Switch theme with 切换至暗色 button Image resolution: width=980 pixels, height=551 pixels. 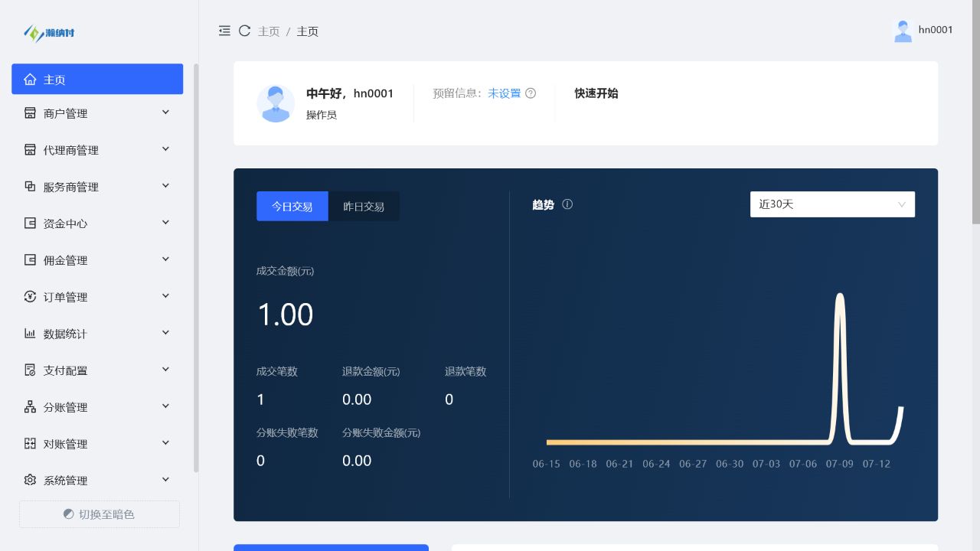pos(100,514)
